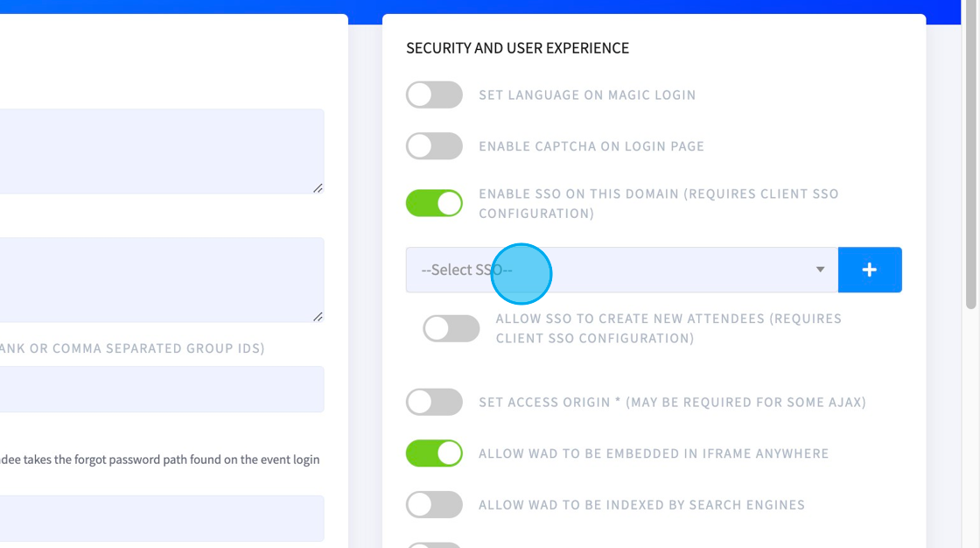The image size is (980, 548).
Task: Open the --Select SSO-- dropdown
Action: coord(622,270)
